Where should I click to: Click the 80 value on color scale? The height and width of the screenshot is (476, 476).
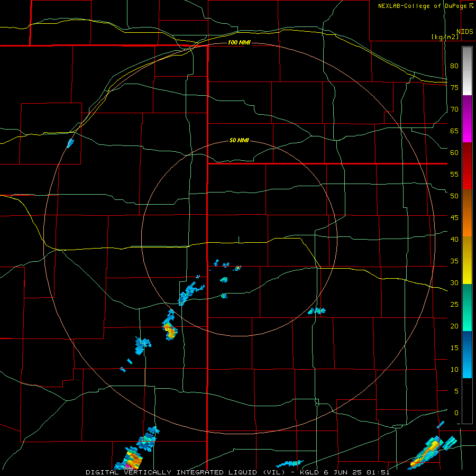click(x=454, y=66)
